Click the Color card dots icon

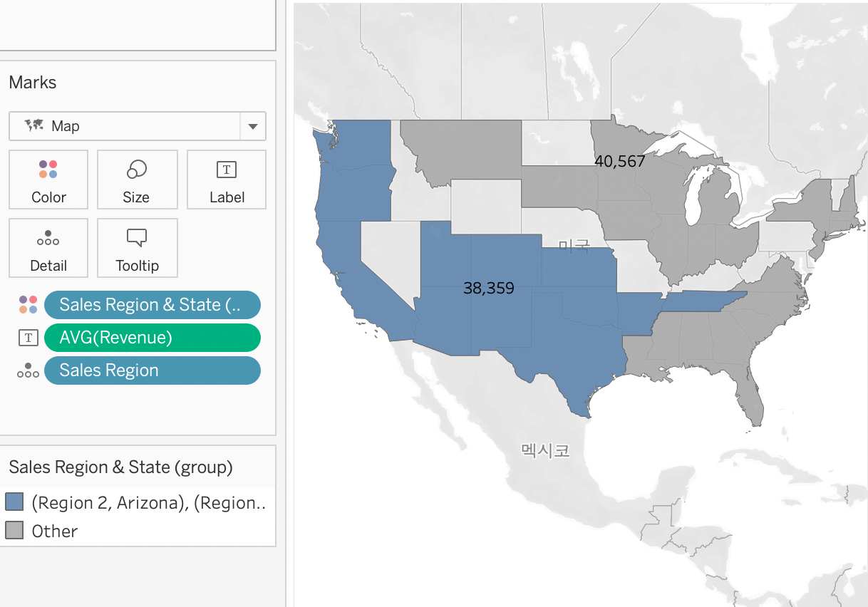pyautogui.click(x=48, y=170)
